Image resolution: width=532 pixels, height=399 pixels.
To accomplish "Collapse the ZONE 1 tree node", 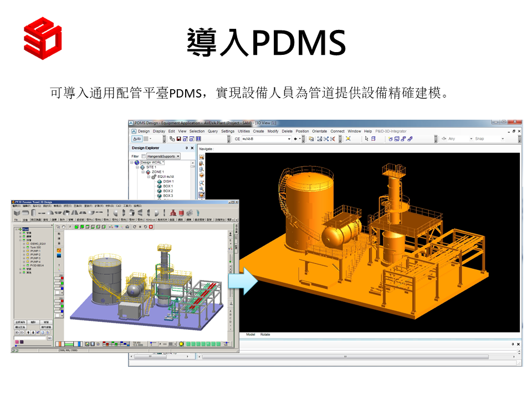I will click(143, 172).
